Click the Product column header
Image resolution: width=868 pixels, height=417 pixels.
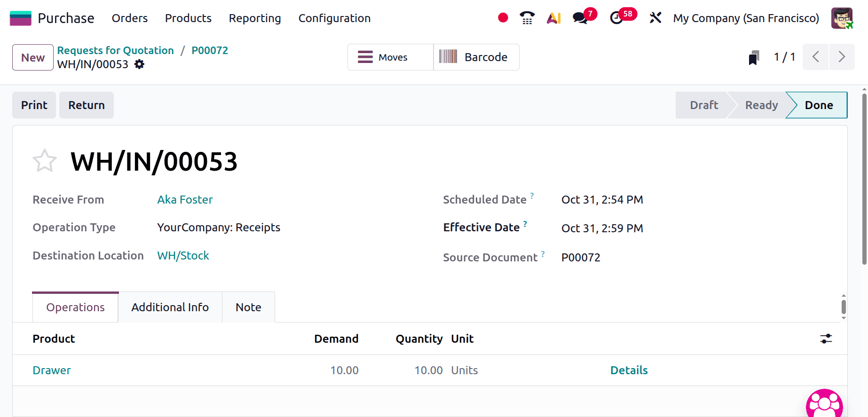coord(54,339)
